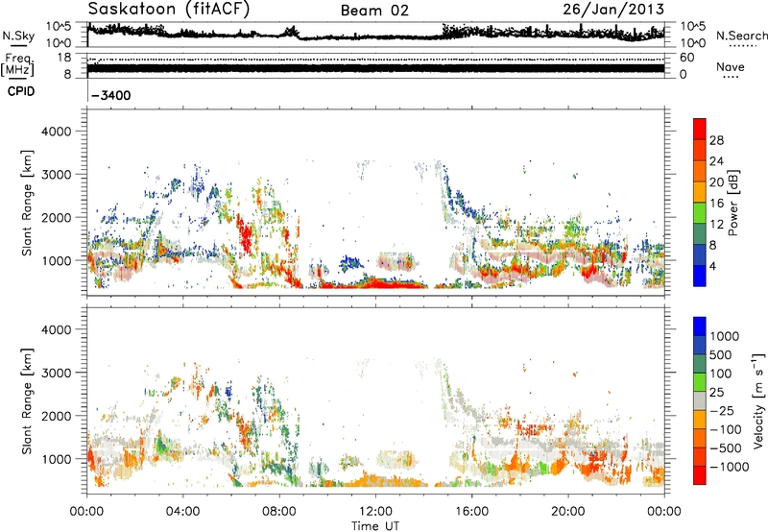Click the red top segment of the Power colorbar

[700, 130]
